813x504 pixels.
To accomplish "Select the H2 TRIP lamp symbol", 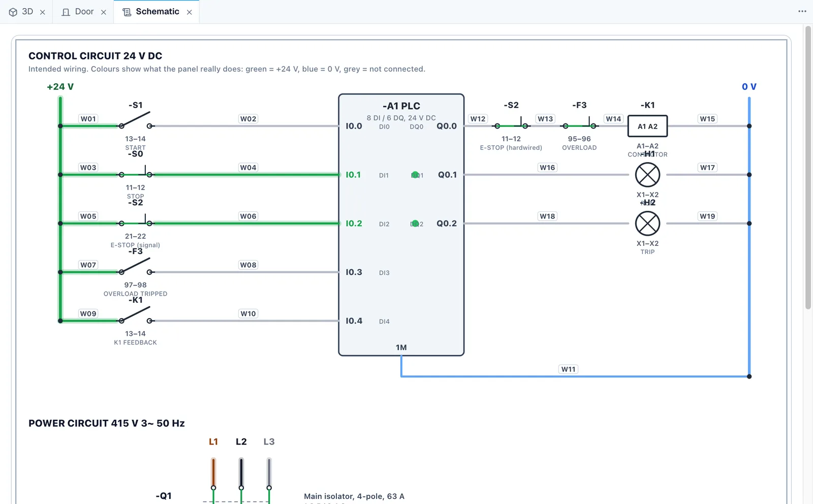I will 648,224.
